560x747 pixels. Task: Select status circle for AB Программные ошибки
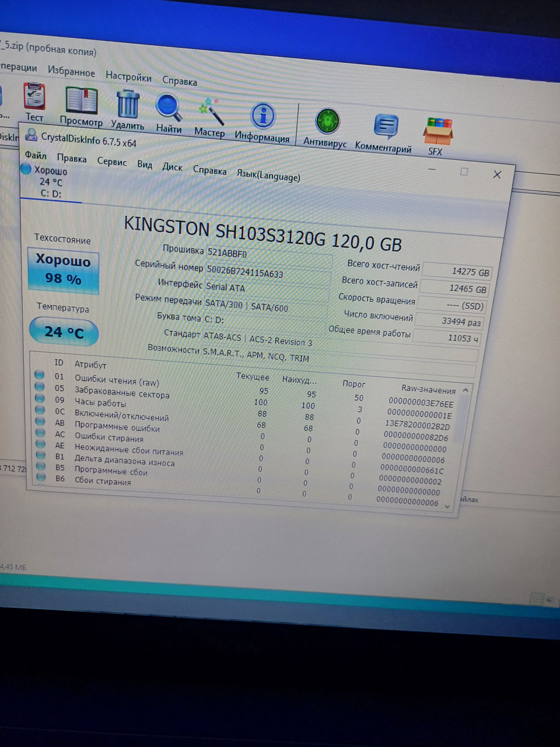pos(40,421)
